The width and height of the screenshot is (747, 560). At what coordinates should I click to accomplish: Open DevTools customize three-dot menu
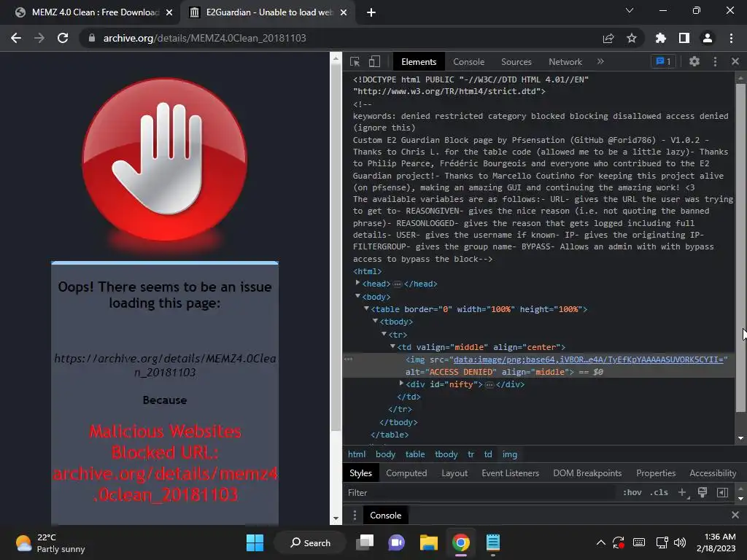715,61
